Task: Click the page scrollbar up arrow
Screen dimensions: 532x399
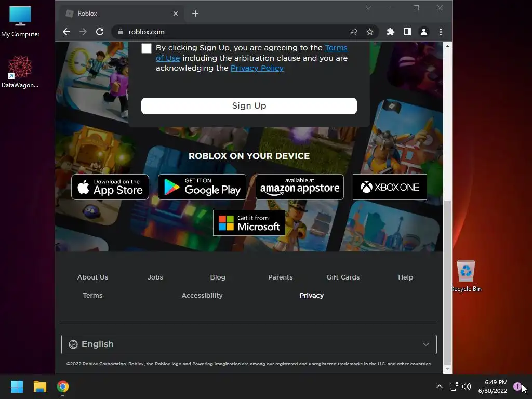Action: tap(447, 46)
